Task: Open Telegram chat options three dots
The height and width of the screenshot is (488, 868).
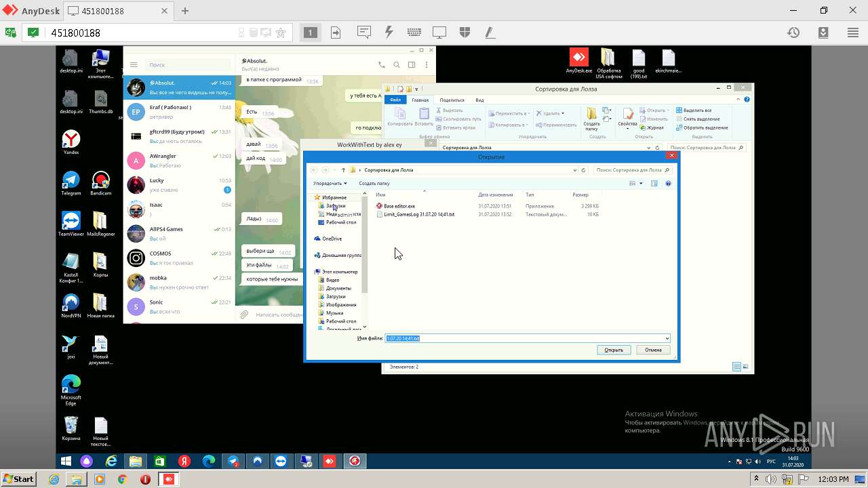Action: (x=426, y=65)
